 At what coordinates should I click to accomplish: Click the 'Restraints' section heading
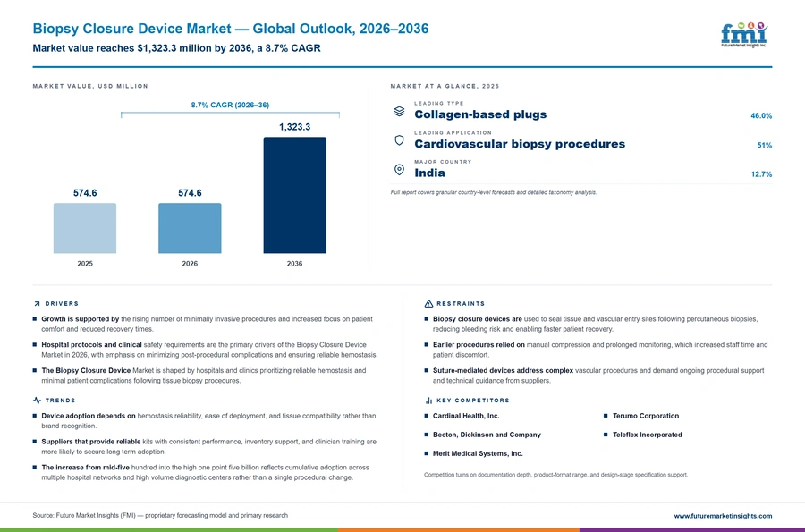pos(461,304)
